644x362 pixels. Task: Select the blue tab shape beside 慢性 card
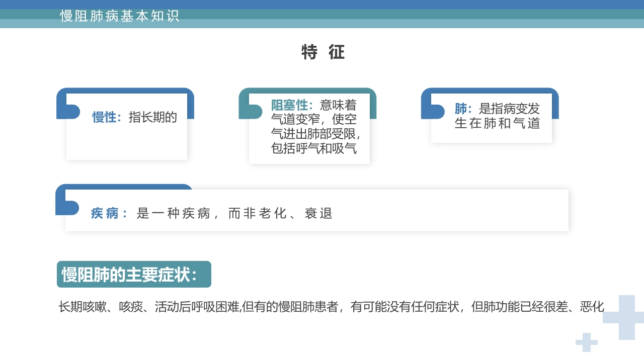(68, 112)
